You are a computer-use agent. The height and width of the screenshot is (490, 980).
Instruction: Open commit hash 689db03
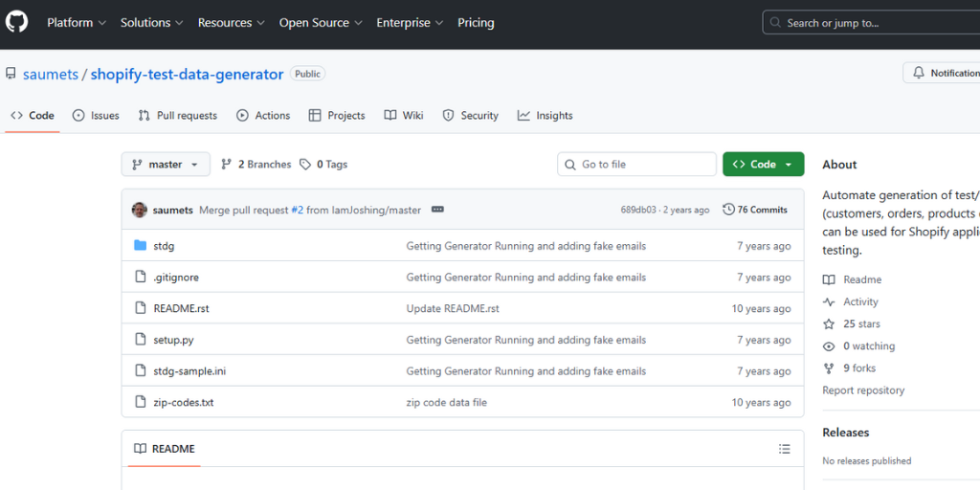tap(638, 210)
